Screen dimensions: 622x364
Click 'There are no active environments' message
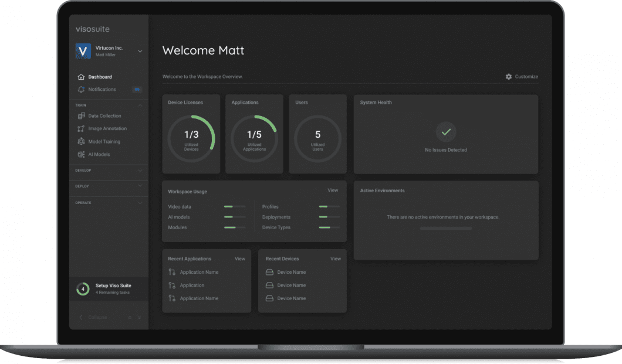pos(443,217)
